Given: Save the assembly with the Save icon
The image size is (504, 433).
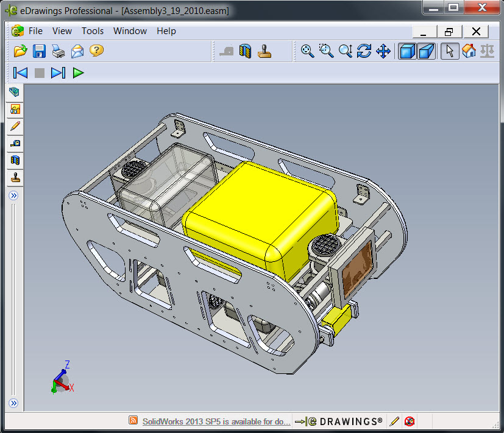Looking at the screenshot, I should click(39, 51).
